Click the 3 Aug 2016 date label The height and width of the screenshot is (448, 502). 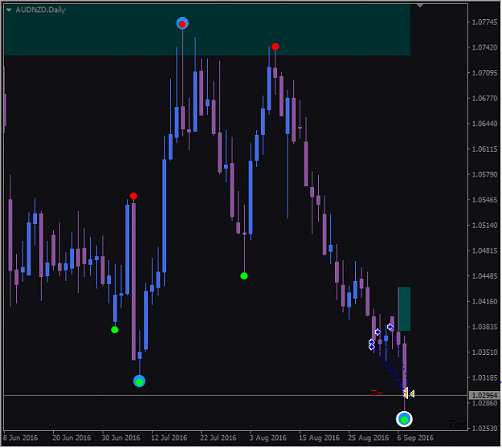268,438
